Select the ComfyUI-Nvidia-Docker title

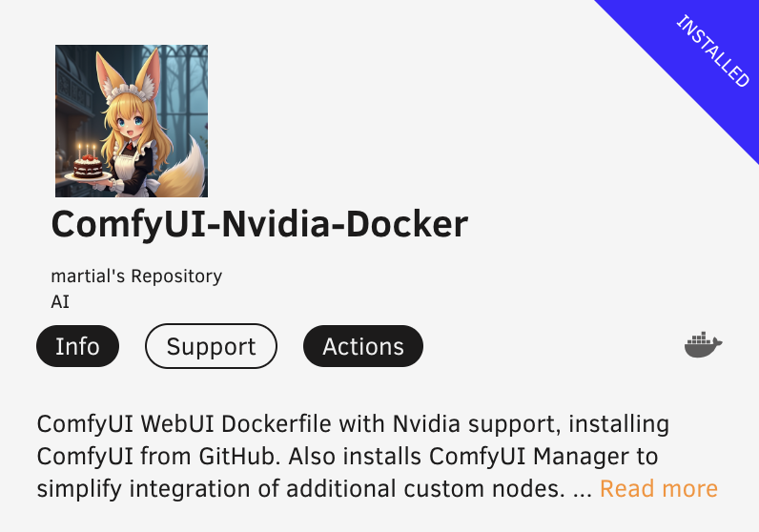coord(259,225)
